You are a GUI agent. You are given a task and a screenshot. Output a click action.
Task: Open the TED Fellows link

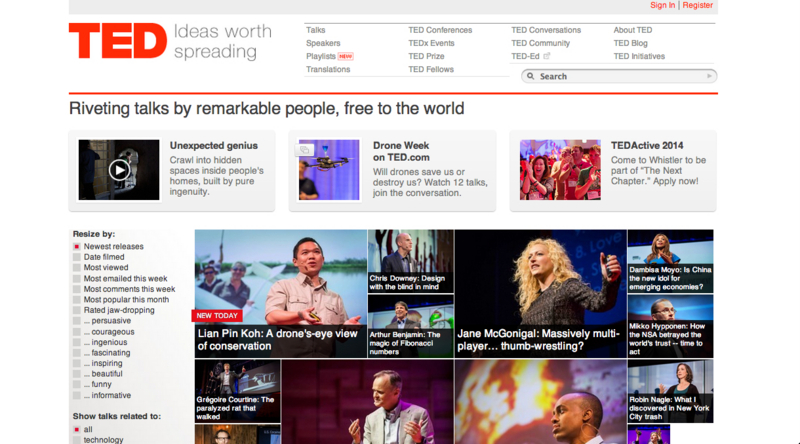(x=431, y=69)
